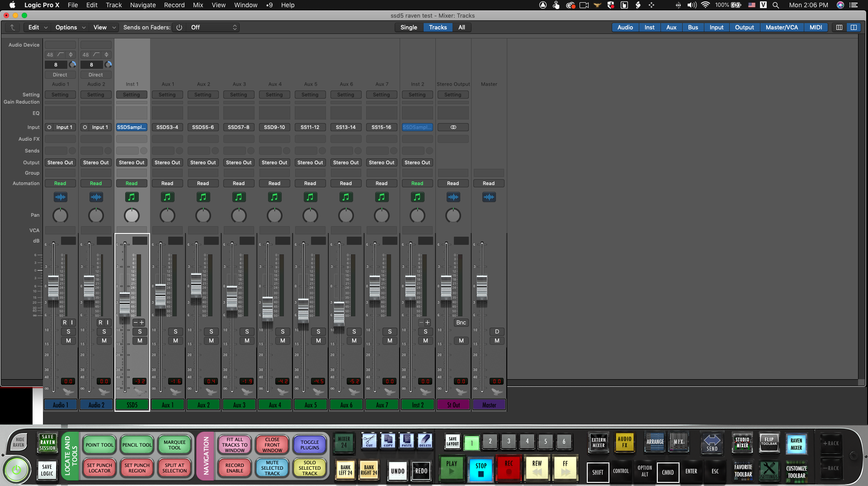Viewport: 868px width, 486px height.
Task: Click the Toggle Plugins button
Action: pos(310,445)
